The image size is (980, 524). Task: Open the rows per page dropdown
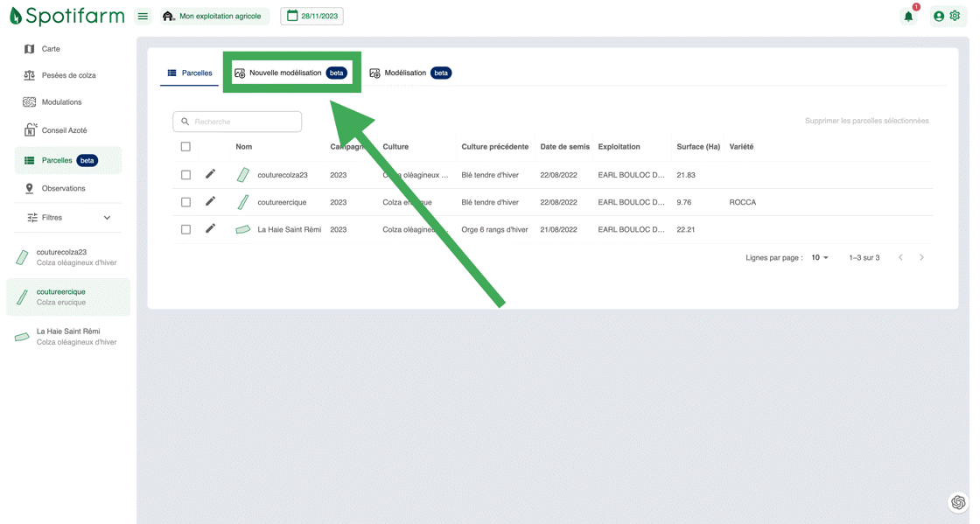[819, 258]
